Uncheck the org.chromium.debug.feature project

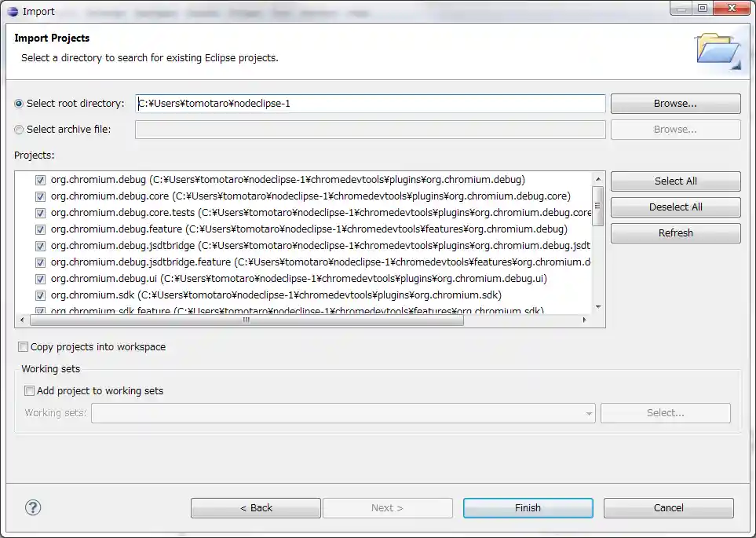(40, 229)
